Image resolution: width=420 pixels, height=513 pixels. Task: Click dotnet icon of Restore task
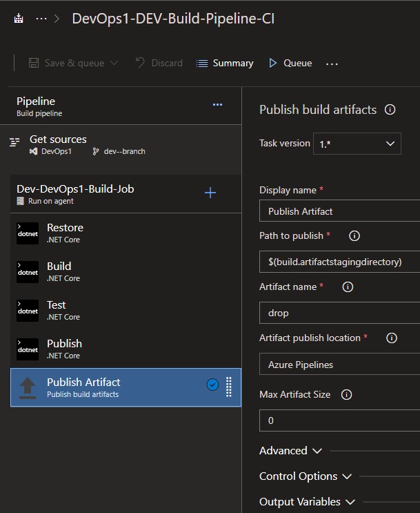(x=28, y=233)
